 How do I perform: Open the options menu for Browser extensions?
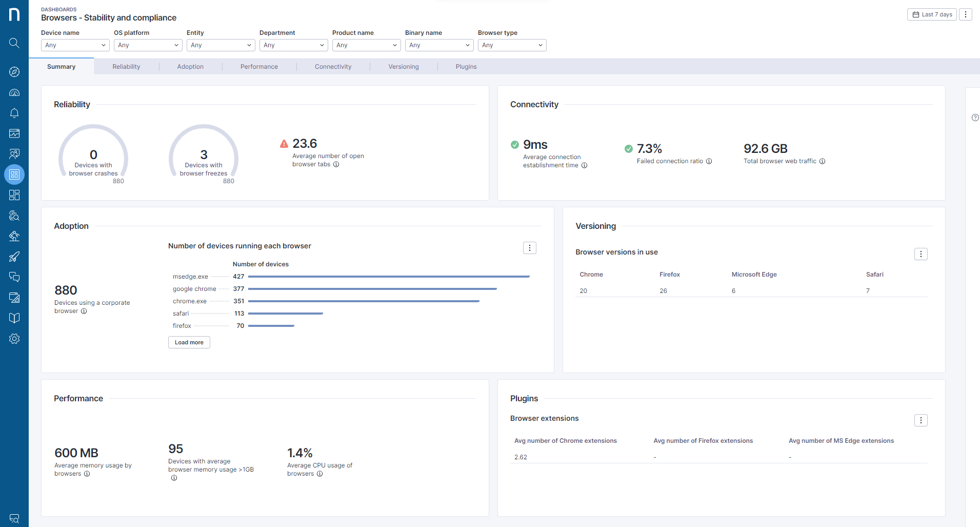tap(921, 420)
